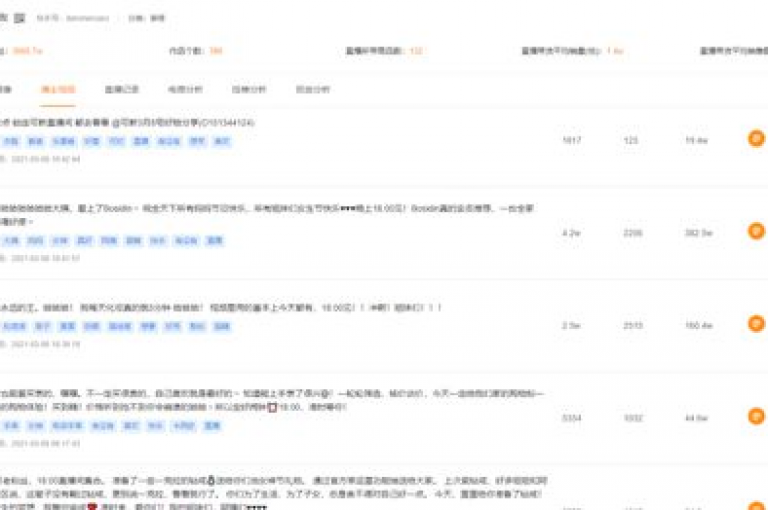Click the 4.2w value in the Bosidin row
768x510 pixels.
[571, 233]
